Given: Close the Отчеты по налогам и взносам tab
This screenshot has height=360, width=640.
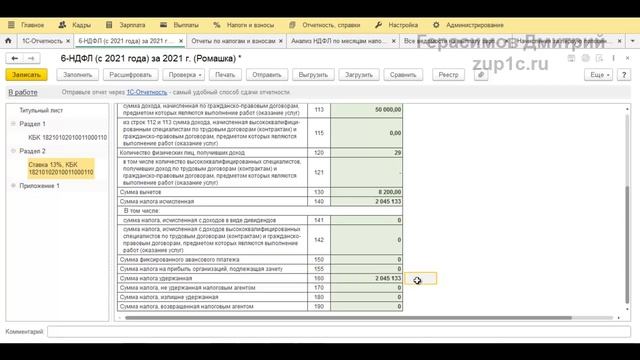Looking at the screenshot, I should (281, 41).
